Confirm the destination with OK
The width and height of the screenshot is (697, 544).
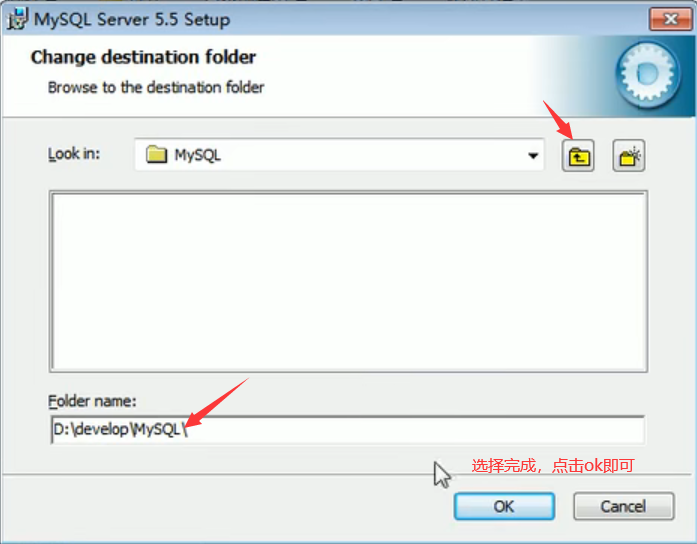point(504,506)
